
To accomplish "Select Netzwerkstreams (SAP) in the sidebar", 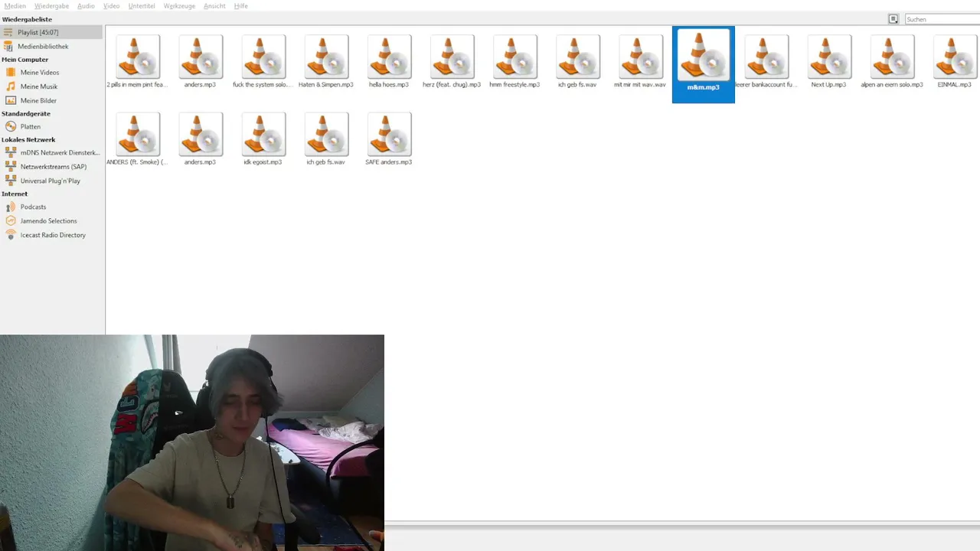I will coord(51,167).
